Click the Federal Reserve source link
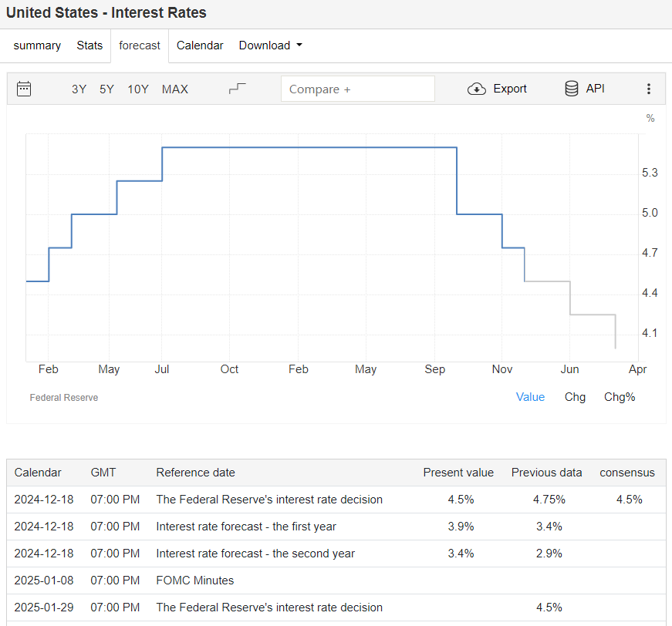The width and height of the screenshot is (672, 626). [64, 398]
